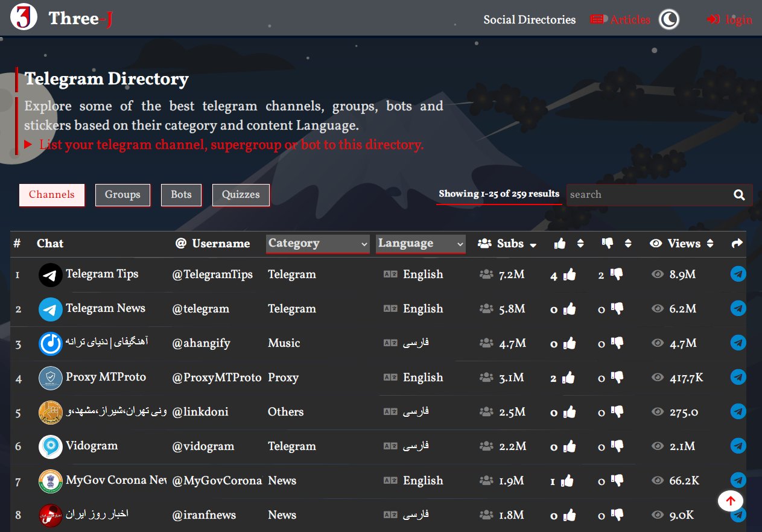Click into the search input field
The width and height of the screenshot is (762, 532).
pos(646,195)
